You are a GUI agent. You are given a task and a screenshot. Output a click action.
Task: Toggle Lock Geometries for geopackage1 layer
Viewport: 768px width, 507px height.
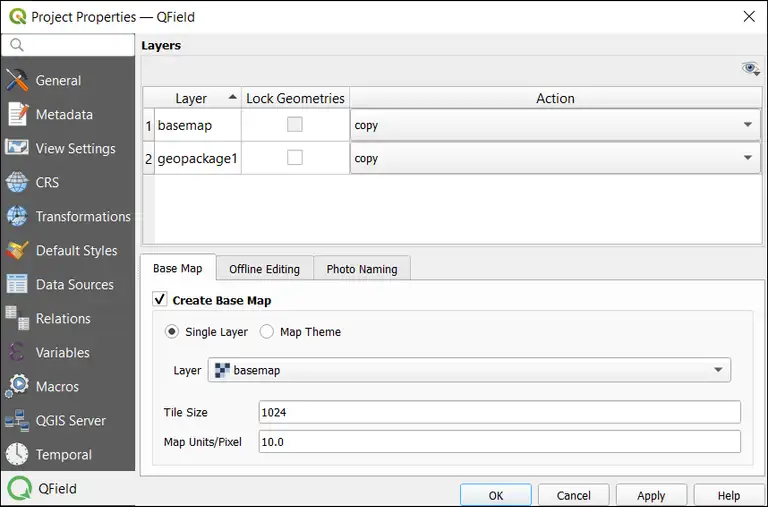coord(295,158)
